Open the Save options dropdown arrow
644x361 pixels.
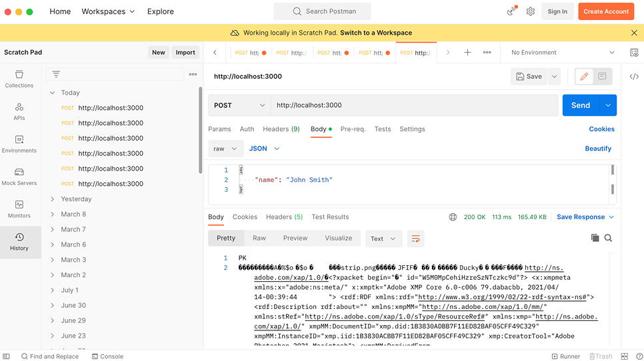tap(555, 77)
